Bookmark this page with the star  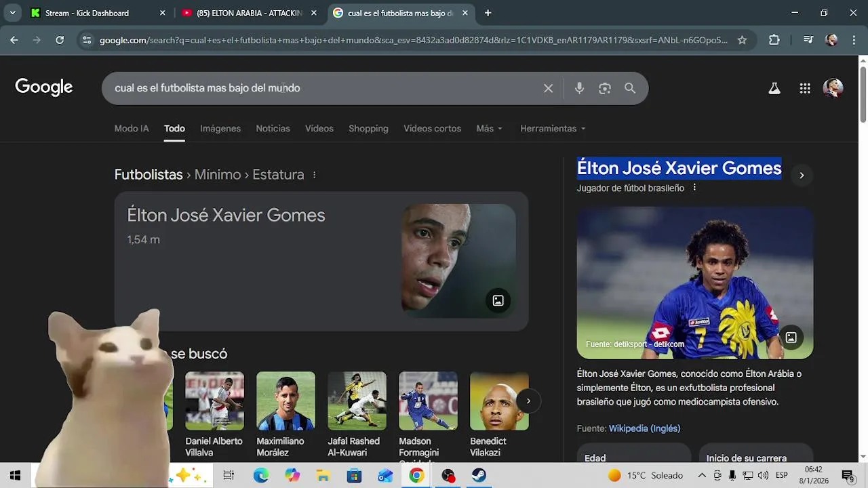click(x=742, y=40)
